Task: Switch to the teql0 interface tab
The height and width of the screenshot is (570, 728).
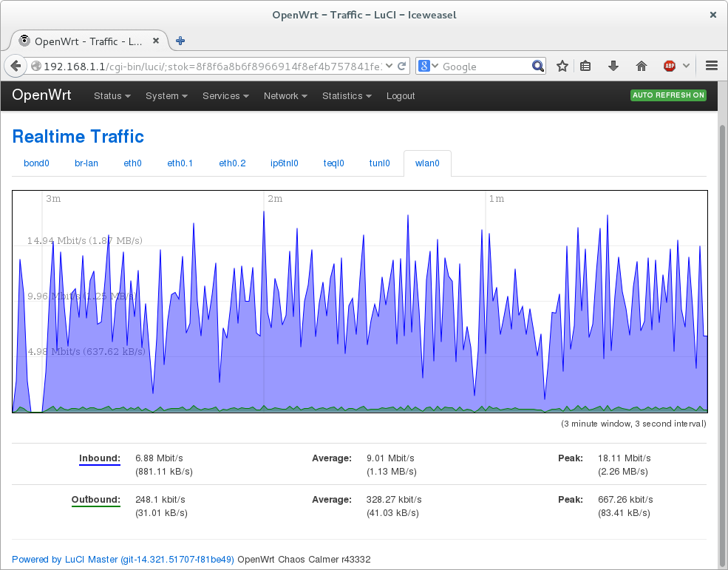Action: [334, 163]
